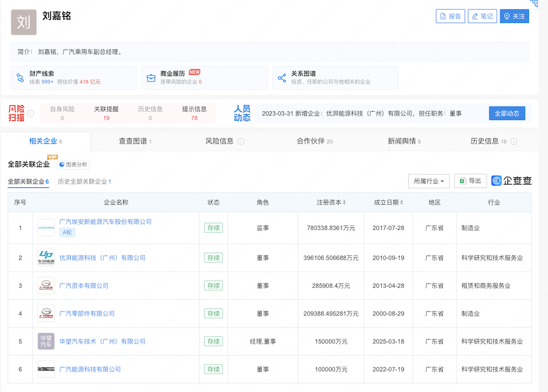Viewport: 548px width, 392px height.
Task: Click the question mark beside 风险信息 tab
Action: tap(241, 141)
